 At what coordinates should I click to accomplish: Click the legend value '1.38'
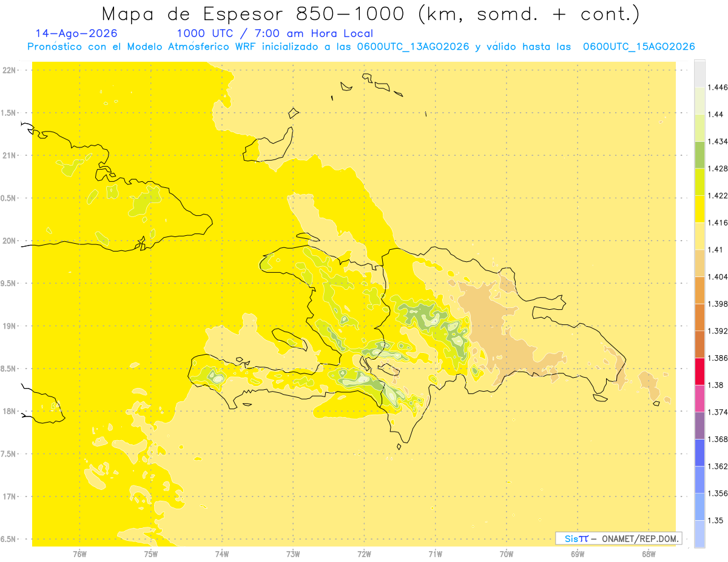coord(715,385)
